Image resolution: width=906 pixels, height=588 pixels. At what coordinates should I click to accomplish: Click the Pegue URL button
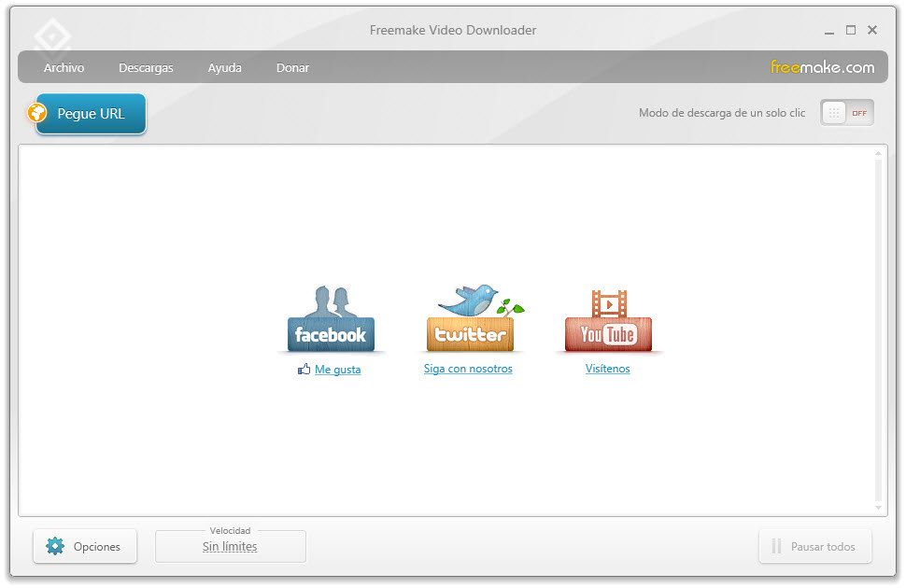point(91,114)
